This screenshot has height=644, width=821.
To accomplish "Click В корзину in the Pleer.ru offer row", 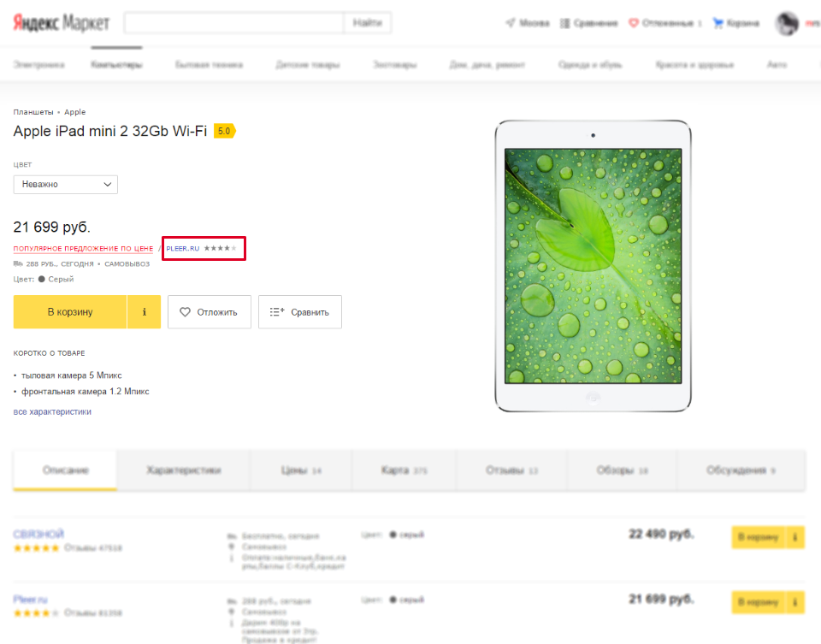I will click(x=759, y=602).
